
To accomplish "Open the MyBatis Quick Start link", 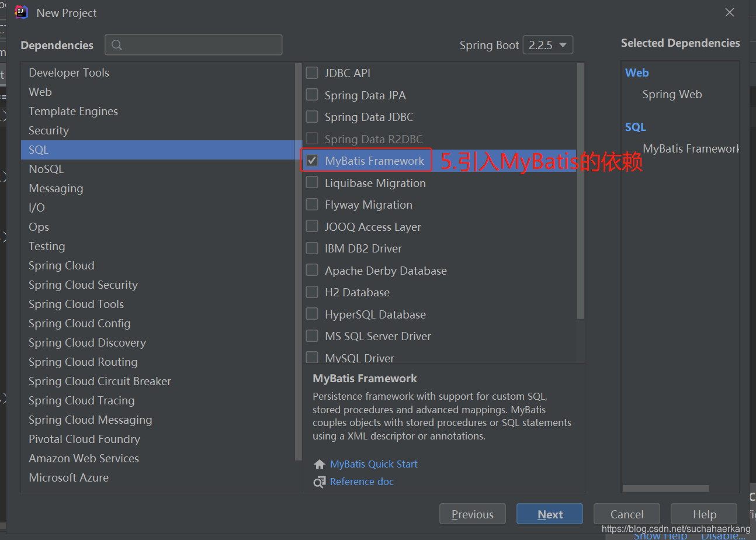I will pyautogui.click(x=374, y=464).
